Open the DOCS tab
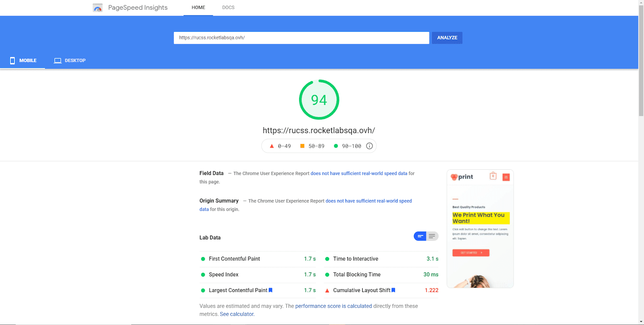644x325 pixels. pyautogui.click(x=228, y=8)
